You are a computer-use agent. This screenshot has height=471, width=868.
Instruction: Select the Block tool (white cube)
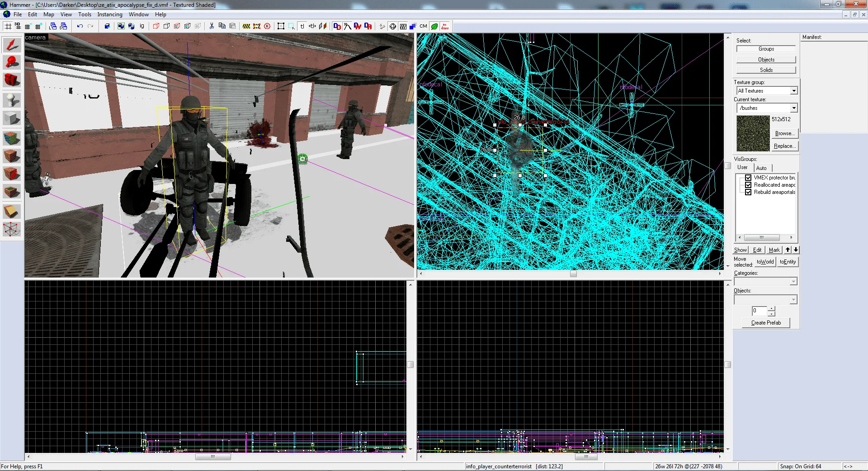pos(12,118)
